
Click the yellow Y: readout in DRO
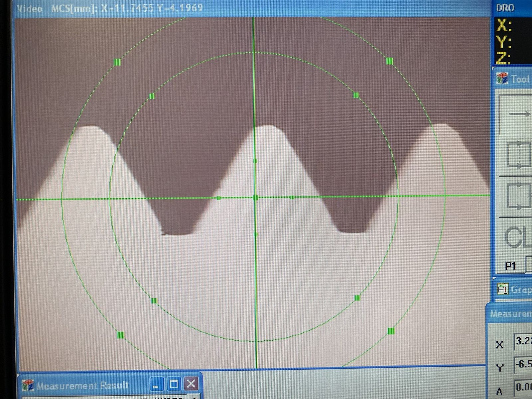point(504,42)
